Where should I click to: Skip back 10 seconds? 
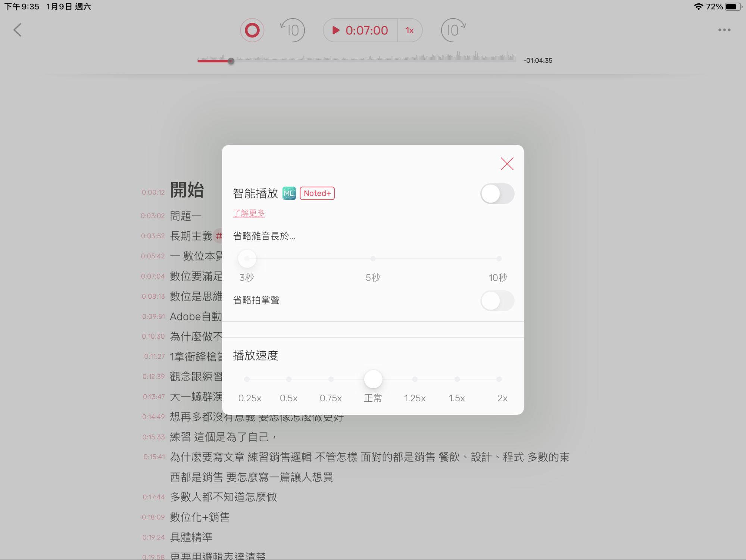[293, 30]
